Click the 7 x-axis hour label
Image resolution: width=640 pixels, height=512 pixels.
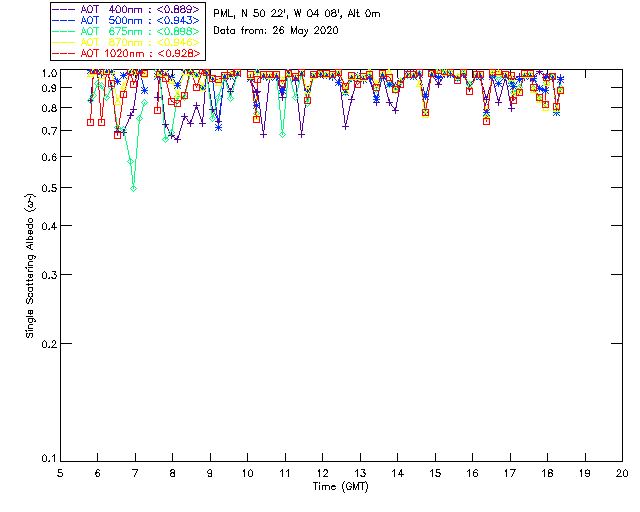(135, 473)
